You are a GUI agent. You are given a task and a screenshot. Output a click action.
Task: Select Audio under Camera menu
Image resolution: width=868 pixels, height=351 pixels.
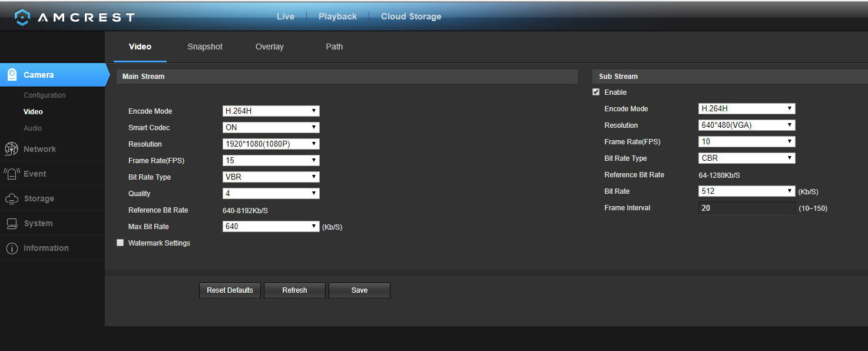(x=32, y=128)
